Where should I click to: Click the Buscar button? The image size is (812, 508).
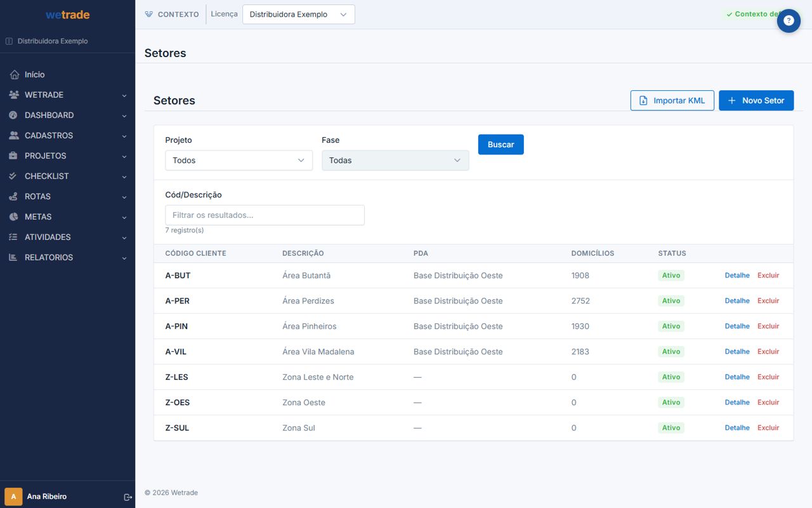(501, 145)
